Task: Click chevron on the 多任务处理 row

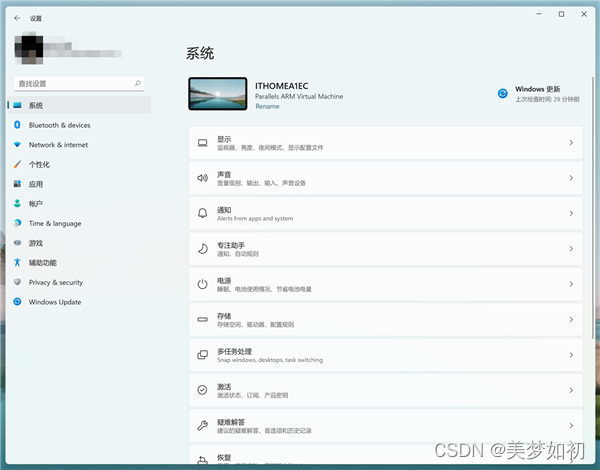Action: pos(571,355)
